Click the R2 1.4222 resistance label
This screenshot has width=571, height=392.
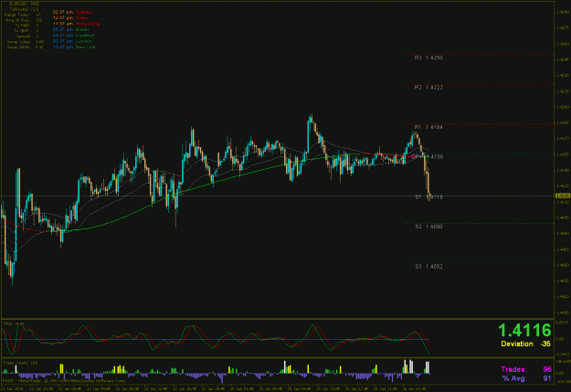coord(428,88)
